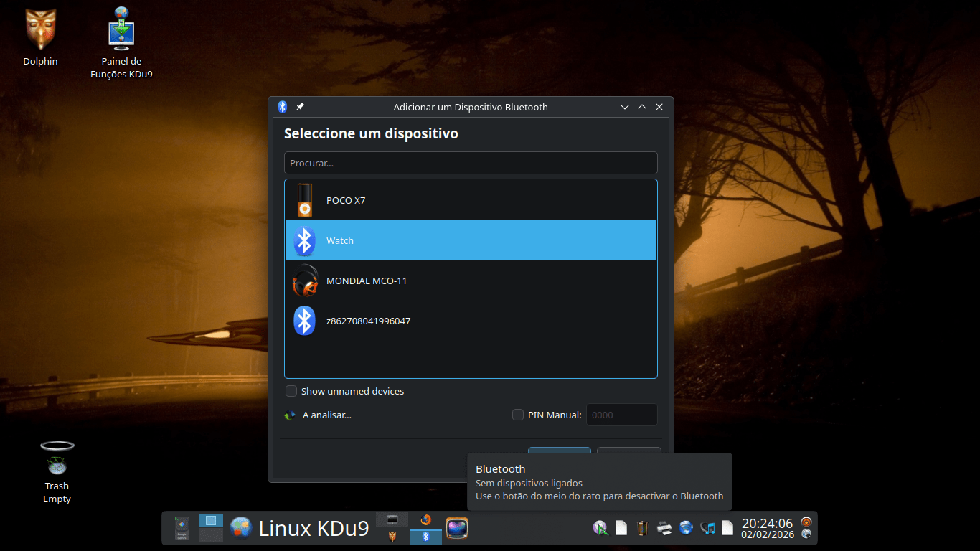
Task: Launch Firefox from the taskbar
Action: (x=425, y=519)
